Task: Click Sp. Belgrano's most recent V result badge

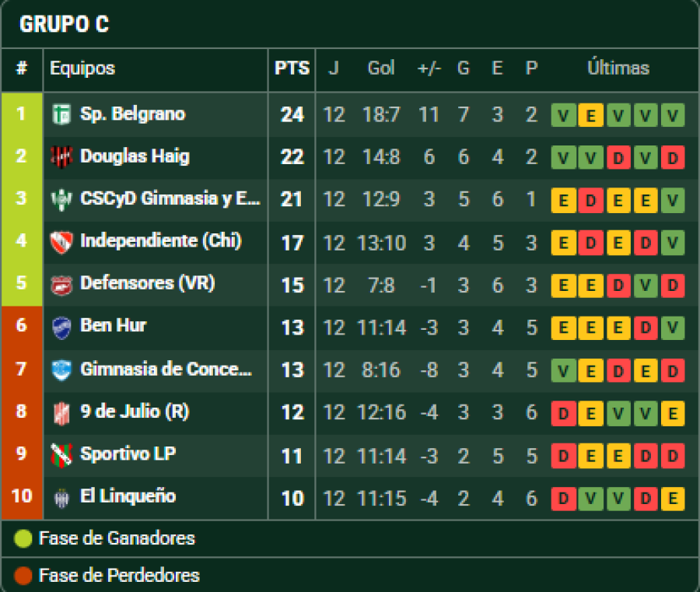Action: pos(673,116)
